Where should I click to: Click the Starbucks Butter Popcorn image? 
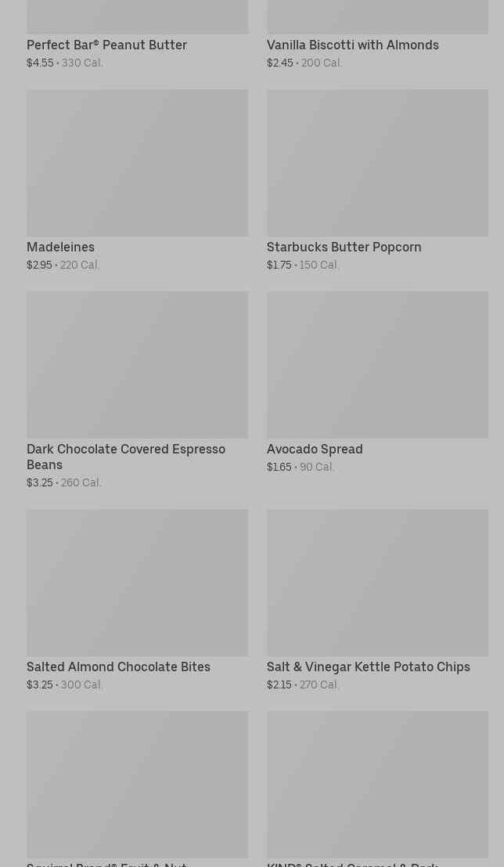[377, 163]
